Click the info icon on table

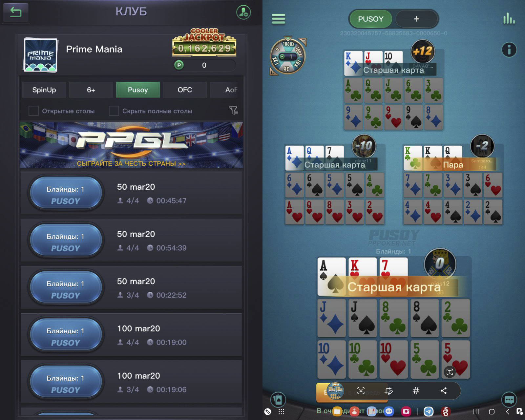[509, 50]
